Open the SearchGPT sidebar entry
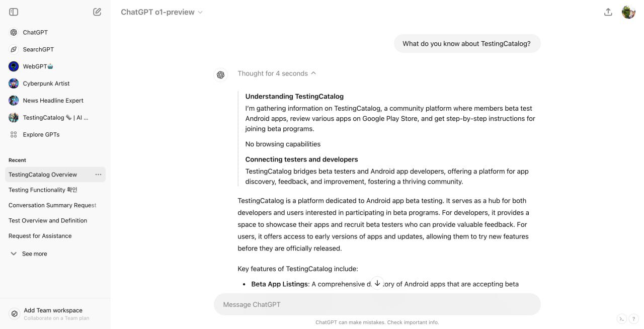 click(55, 49)
